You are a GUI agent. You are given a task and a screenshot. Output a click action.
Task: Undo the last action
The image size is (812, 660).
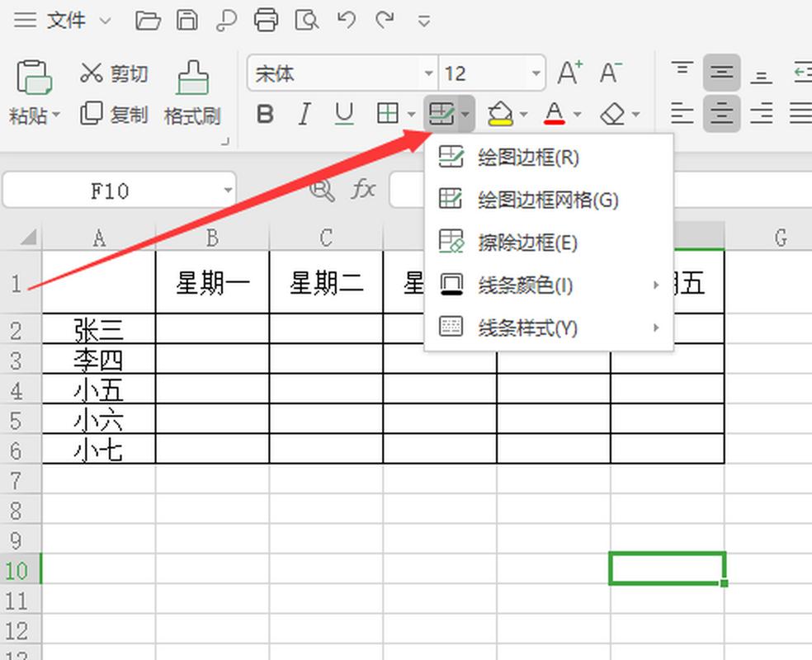[x=346, y=20]
